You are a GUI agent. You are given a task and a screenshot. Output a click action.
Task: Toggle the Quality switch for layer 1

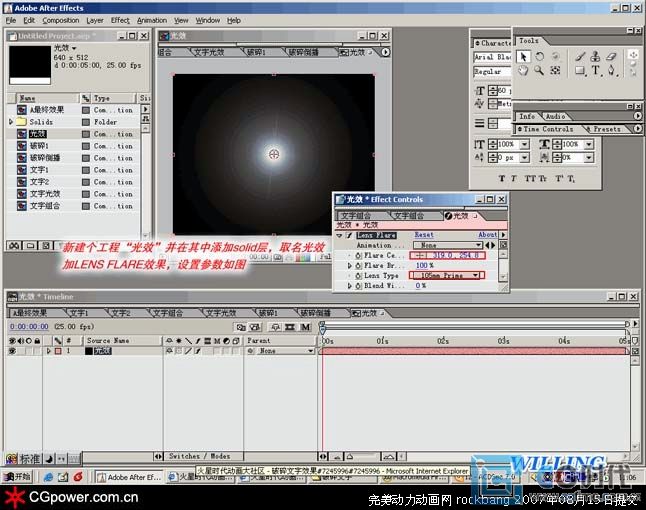pos(188,351)
